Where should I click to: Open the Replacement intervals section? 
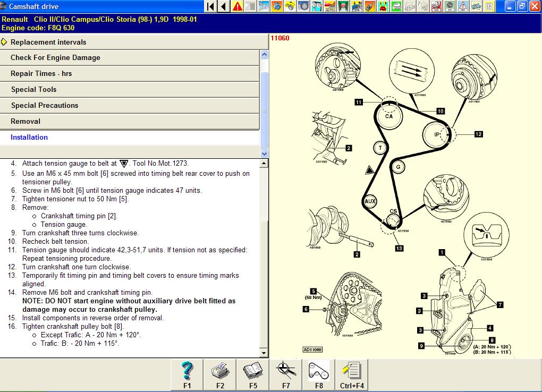[134, 42]
